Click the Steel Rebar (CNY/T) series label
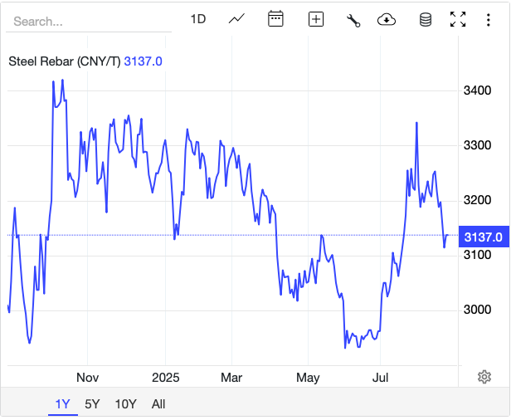This screenshot has height=420, width=511. 64,61
